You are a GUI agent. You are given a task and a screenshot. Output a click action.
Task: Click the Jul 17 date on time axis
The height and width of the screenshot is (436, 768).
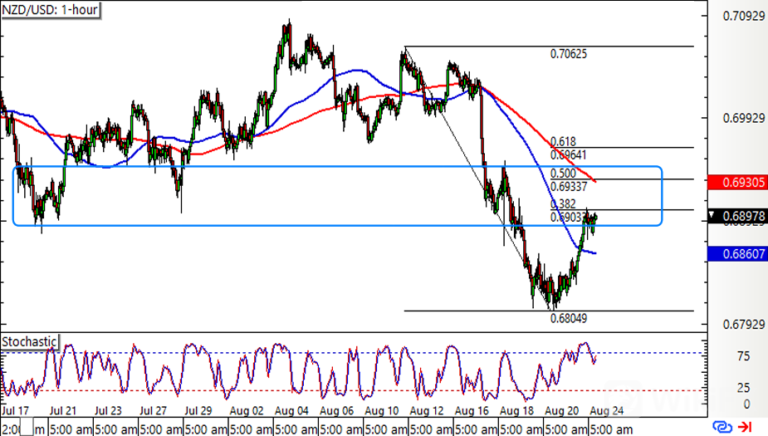(x=17, y=412)
